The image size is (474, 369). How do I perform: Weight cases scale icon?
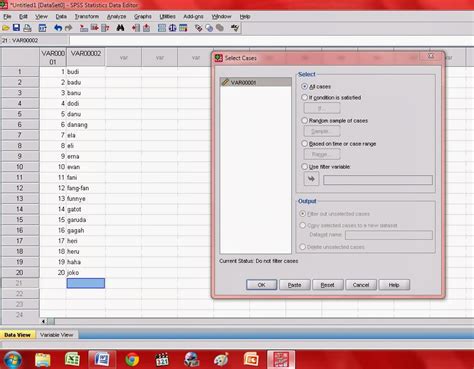click(x=172, y=28)
